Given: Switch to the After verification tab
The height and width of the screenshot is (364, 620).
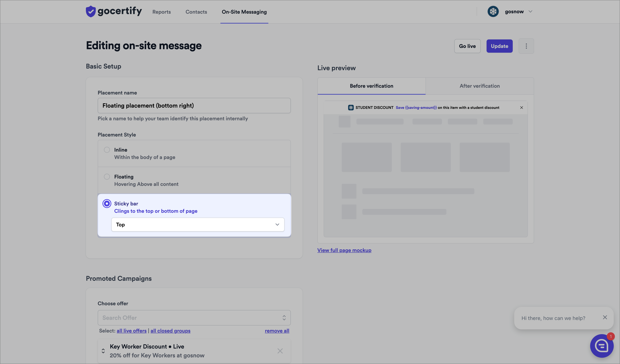Looking at the screenshot, I should click(479, 86).
